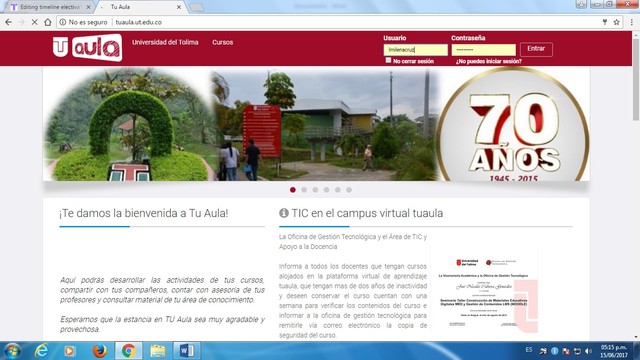
Task: Open File Explorer folder in taskbar
Action: (x=158, y=351)
